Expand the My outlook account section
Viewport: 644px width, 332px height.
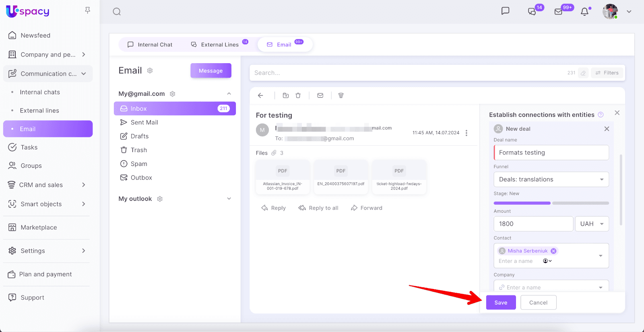(x=229, y=199)
